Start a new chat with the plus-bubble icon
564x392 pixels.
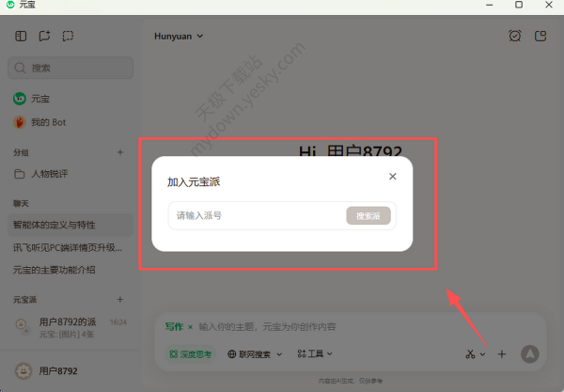click(x=44, y=37)
